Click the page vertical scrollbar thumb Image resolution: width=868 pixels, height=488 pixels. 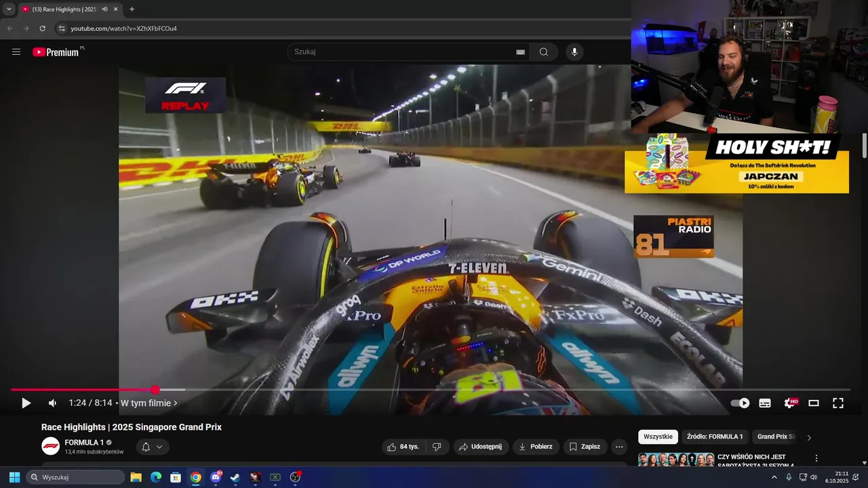(865, 146)
